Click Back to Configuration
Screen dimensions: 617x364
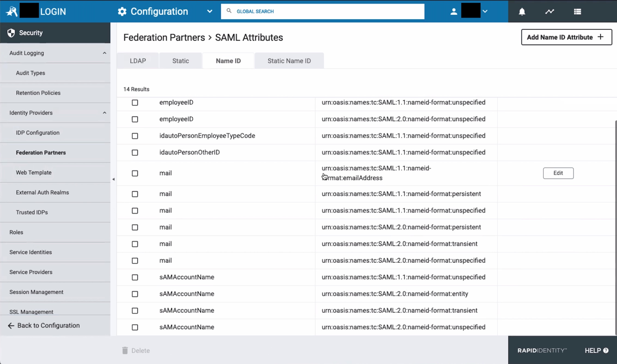pyautogui.click(x=44, y=325)
